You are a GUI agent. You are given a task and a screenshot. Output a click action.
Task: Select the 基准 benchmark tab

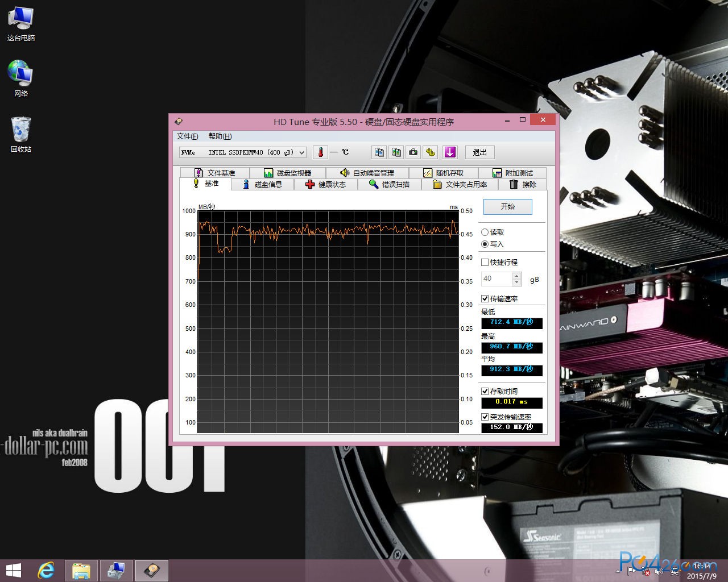[x=205, y=184]
